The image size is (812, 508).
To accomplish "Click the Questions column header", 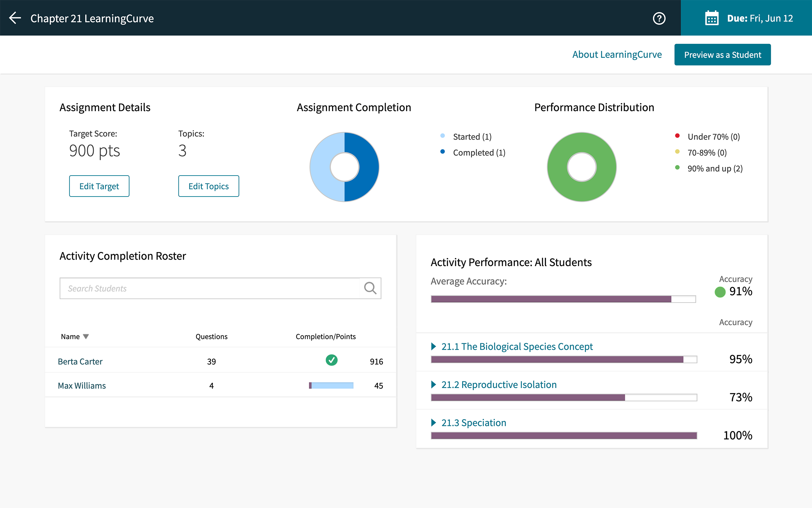I will pyautogui.click(x=211, y=336).
